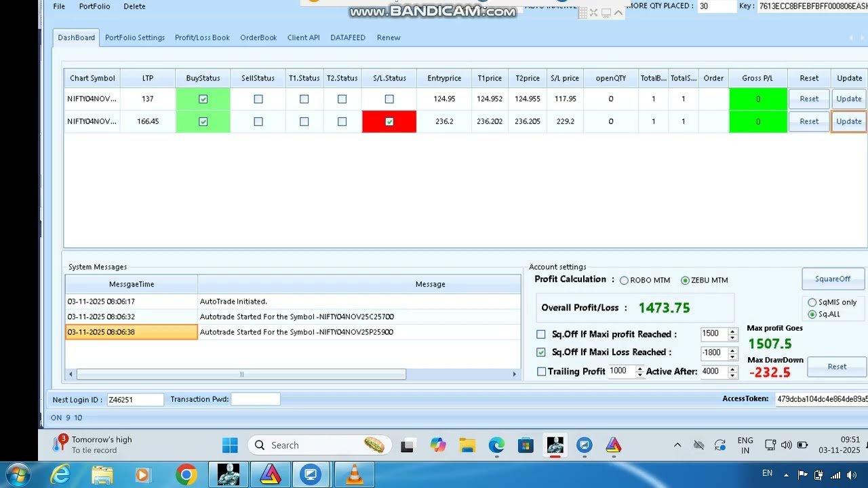The width and height of the screenshot is (868, 488).
Task: Launch VLC media player from the taskbar
Action: tap(354, 474)
